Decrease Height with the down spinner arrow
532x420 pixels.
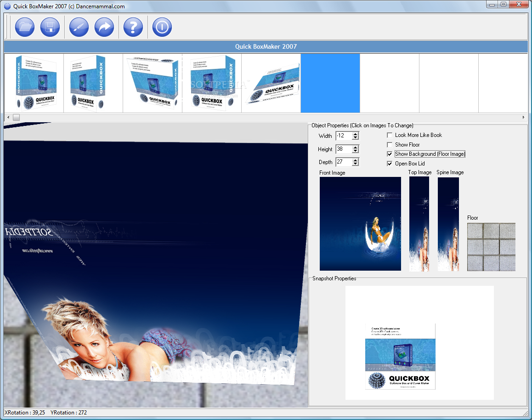coord(355,151)
